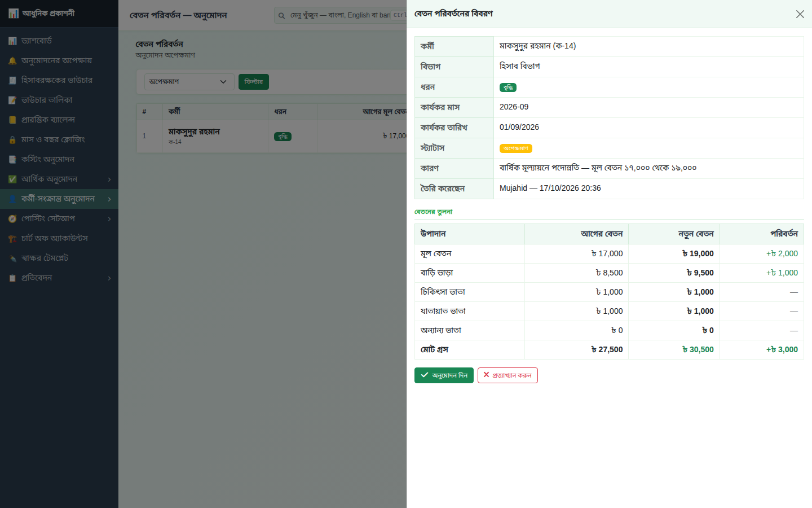Click the compass icon beside পোস্টিং সেটআপ
The image size is (812, 508).
point(12,218)
